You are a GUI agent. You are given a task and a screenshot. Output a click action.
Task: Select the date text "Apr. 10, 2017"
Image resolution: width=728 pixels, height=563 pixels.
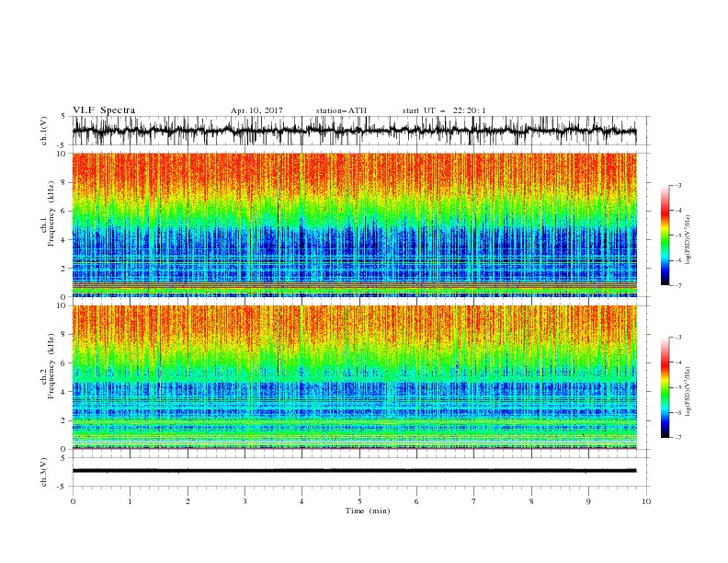coord(256,110)
